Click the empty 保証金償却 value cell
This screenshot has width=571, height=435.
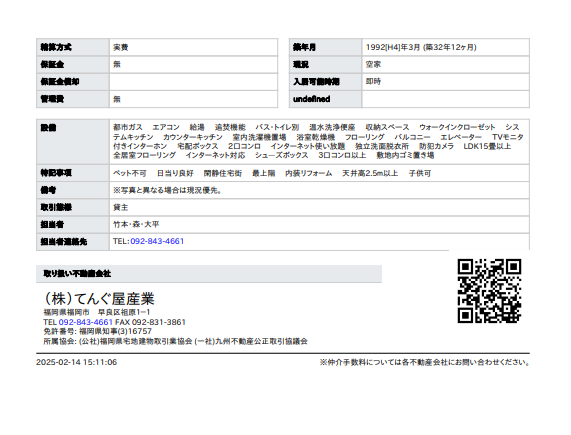tap(193, 82)
